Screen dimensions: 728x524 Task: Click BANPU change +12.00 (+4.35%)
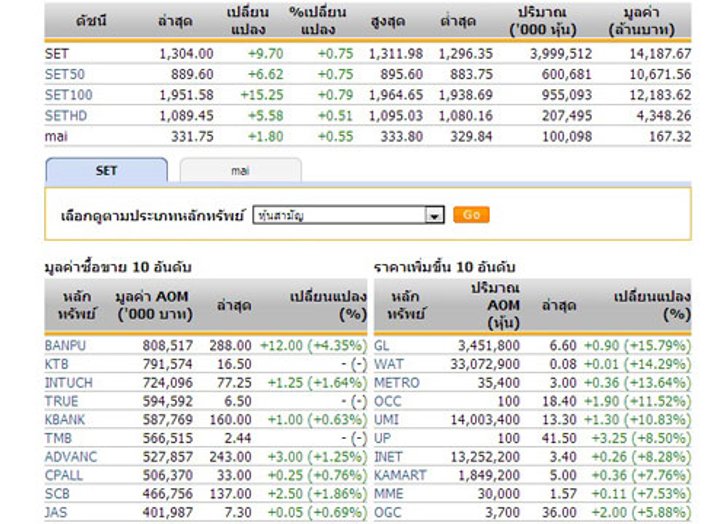[x=313, y=346]
